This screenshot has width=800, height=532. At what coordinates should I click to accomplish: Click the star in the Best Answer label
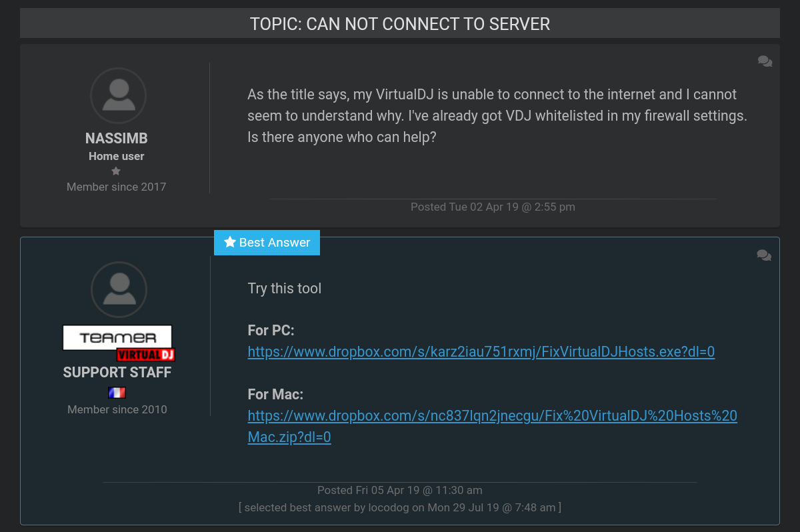click(230, 242)
